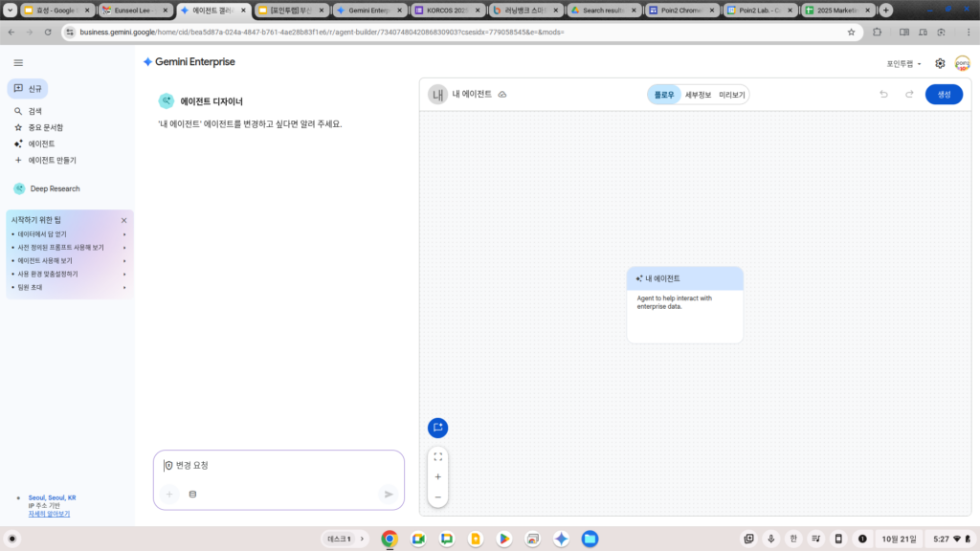Click the cloud save status icon

click(502, 95)
